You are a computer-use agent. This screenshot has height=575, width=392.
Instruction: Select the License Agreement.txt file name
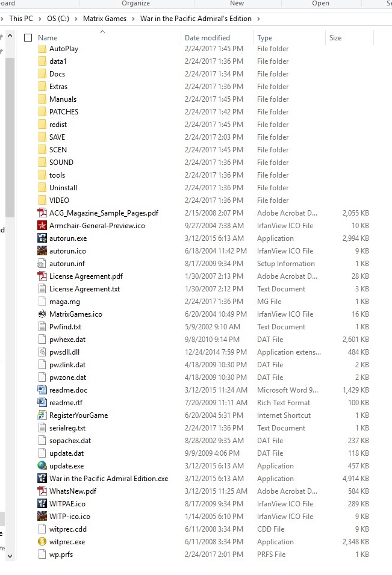click(85, 289)
